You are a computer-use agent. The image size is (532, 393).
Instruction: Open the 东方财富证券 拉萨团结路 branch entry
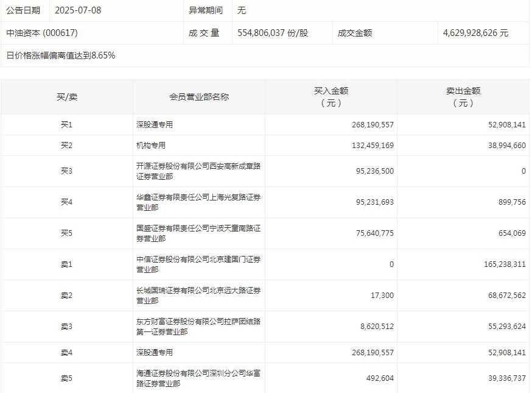click(x=198, y=327)
